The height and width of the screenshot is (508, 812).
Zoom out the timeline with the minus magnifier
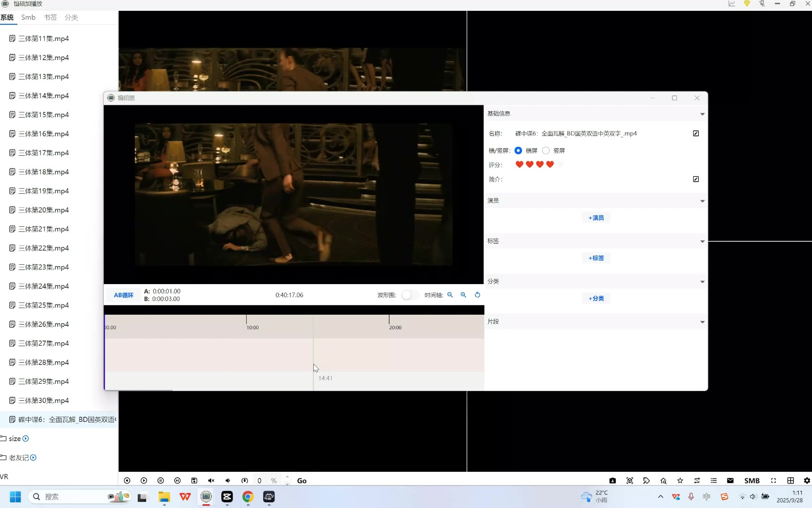(450, 295)
